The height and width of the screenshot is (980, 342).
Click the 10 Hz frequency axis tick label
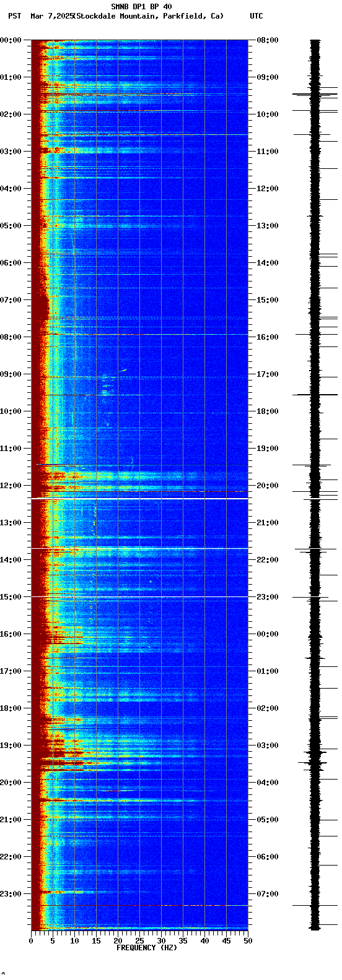coord(74,941)
